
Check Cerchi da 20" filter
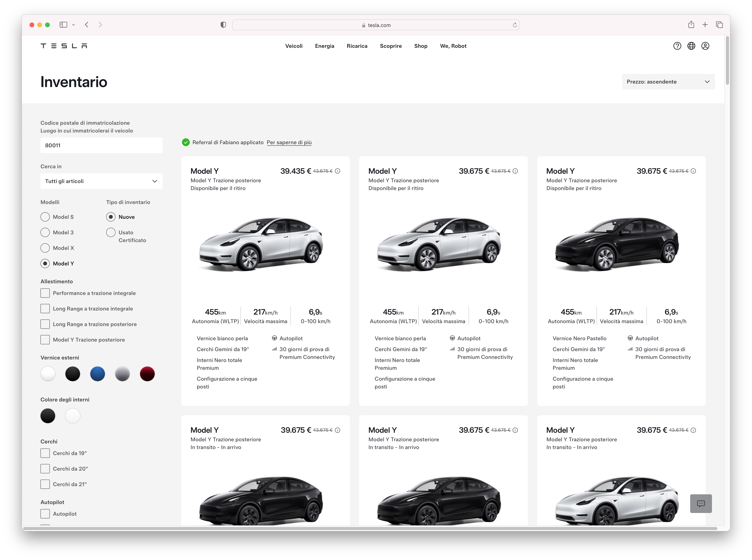pos(45,469)
